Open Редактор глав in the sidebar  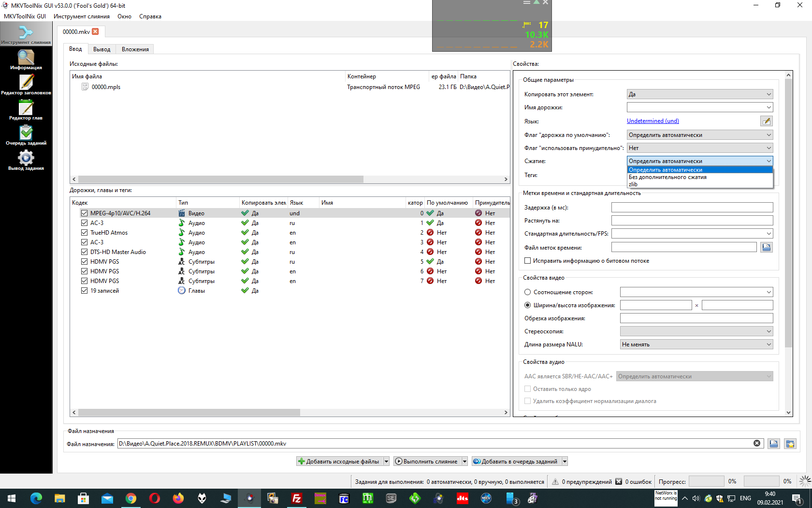26,110
